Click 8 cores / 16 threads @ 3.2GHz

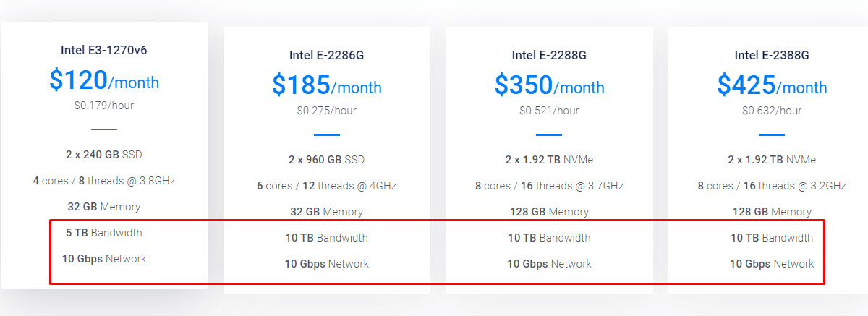[x=772, y=186]
